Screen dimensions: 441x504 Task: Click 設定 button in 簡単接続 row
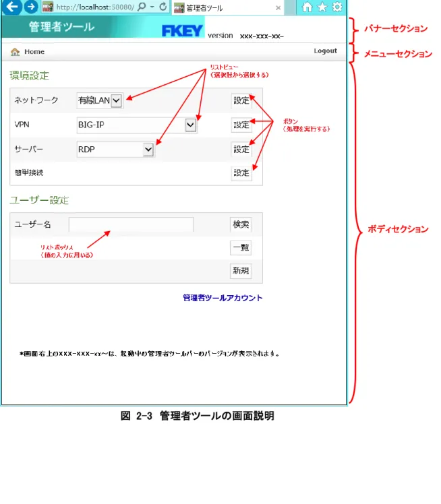(241, 173)
